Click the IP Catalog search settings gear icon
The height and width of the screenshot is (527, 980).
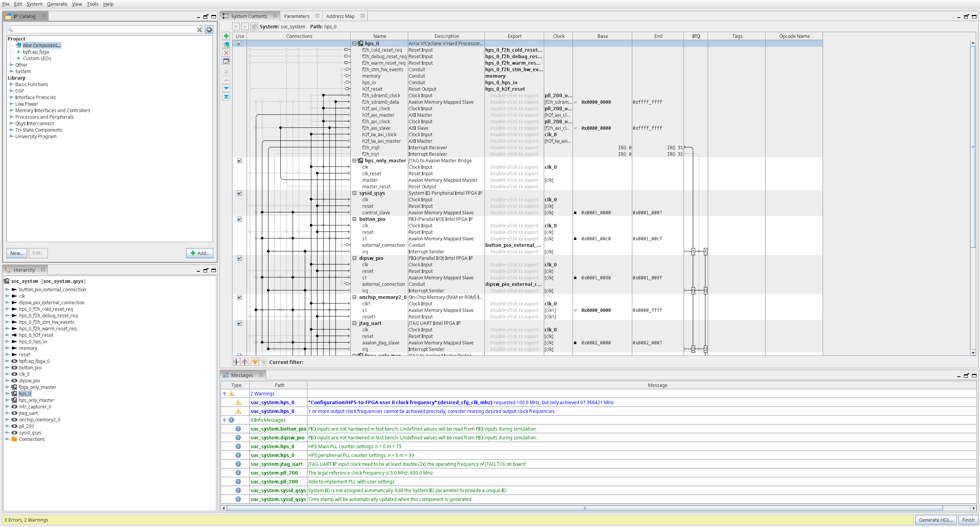[209, 29]
